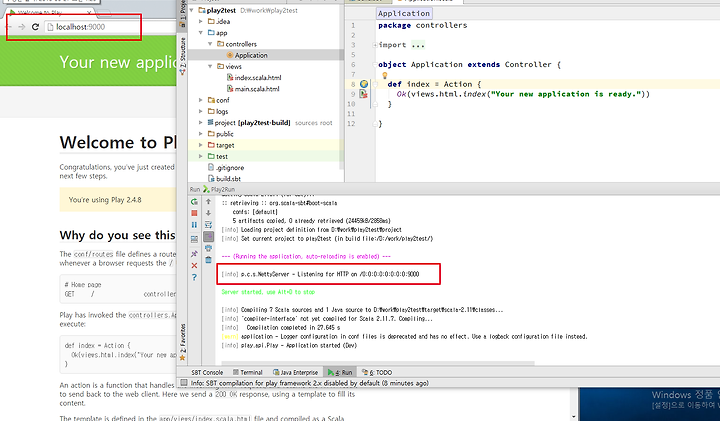The height and width of the screenshot is (421, 720).
Task: Open the 2: Favorites side tab
Action: (x=183, y=342)
